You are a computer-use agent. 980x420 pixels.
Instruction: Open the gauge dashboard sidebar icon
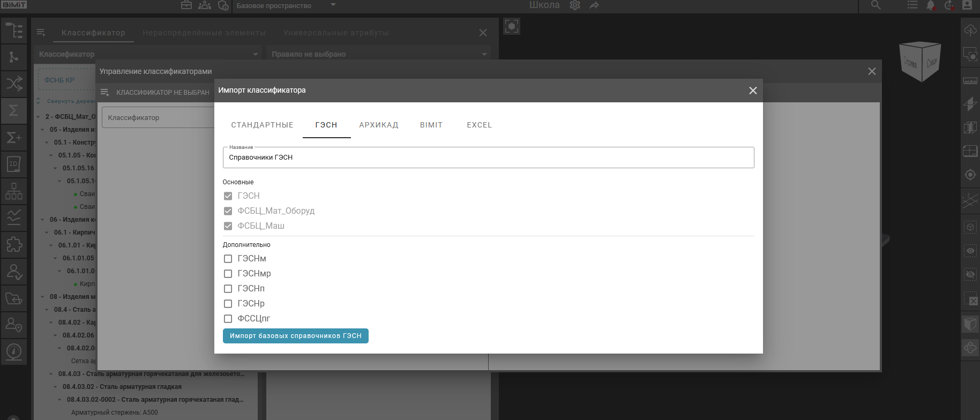point(14,351)
